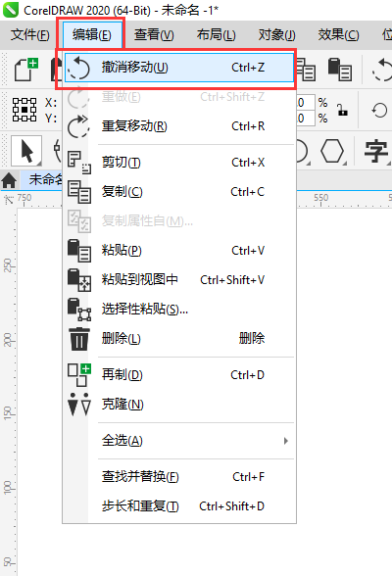Click the CorelDRAW application logo icon
Viewport: 392px width, 576px height.
10,10
